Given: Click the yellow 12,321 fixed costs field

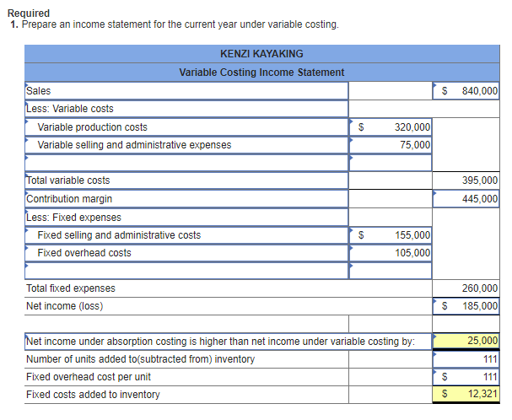Looking at the screenshot, I should pos(466,395).
